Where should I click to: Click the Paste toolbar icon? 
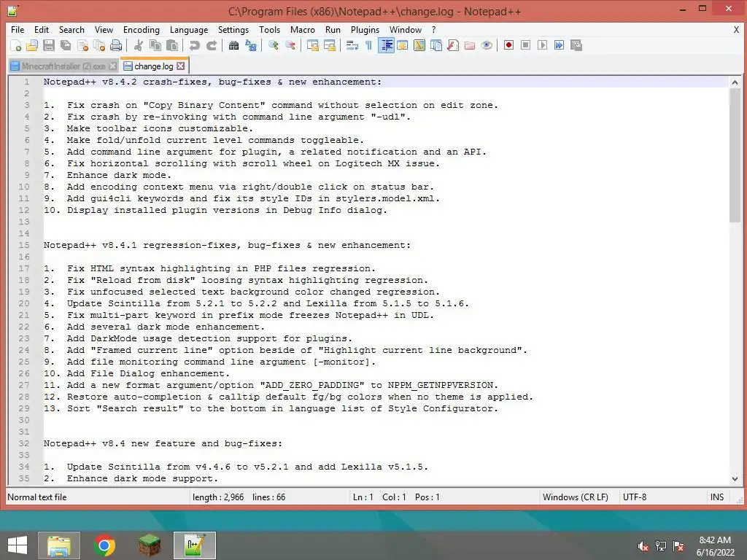click(172, 45)
